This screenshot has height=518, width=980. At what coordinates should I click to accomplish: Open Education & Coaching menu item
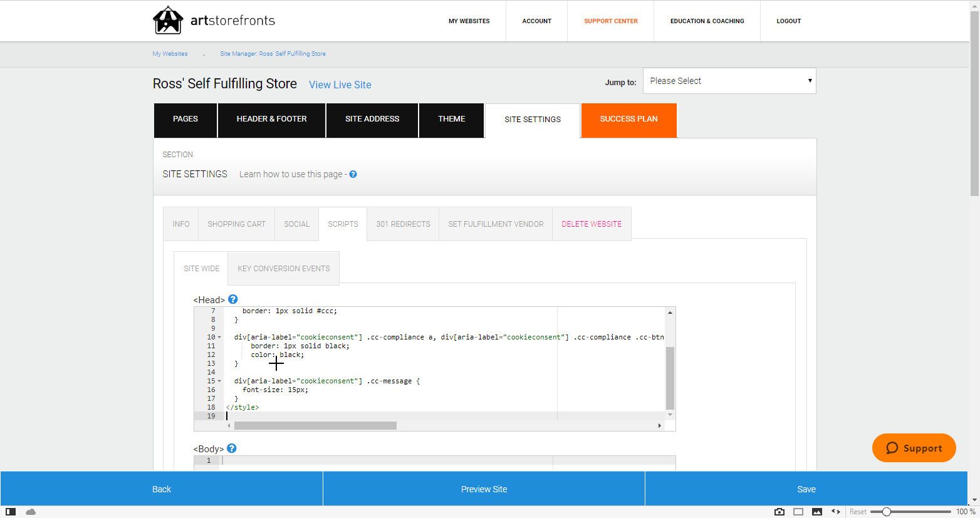707,21
